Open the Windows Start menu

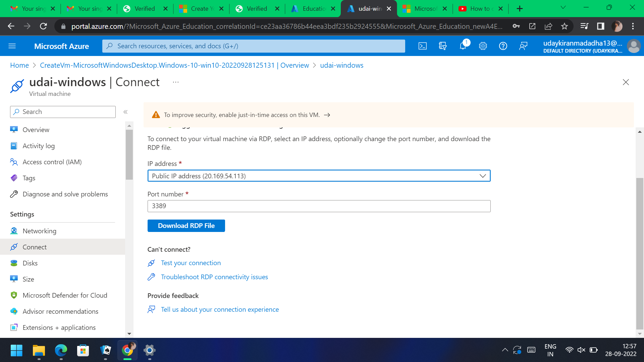point(16,350)
